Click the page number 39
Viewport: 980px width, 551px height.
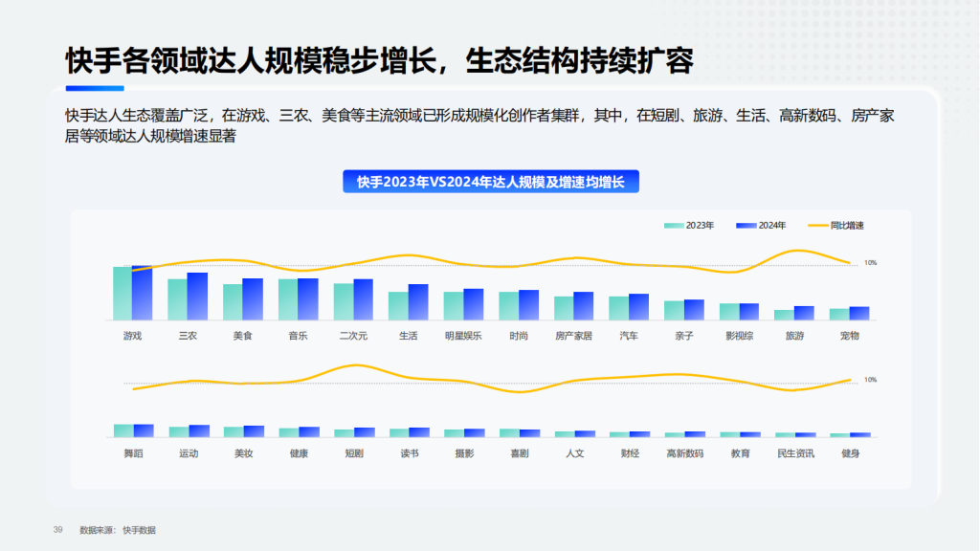click(x=58, y=530)
